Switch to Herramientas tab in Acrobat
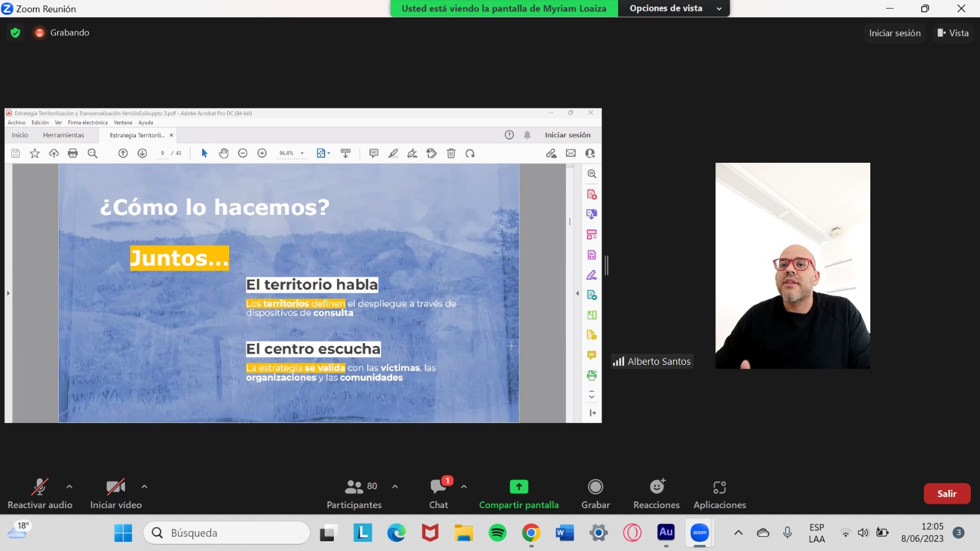The image size is (980, 551). pos(64,135)
